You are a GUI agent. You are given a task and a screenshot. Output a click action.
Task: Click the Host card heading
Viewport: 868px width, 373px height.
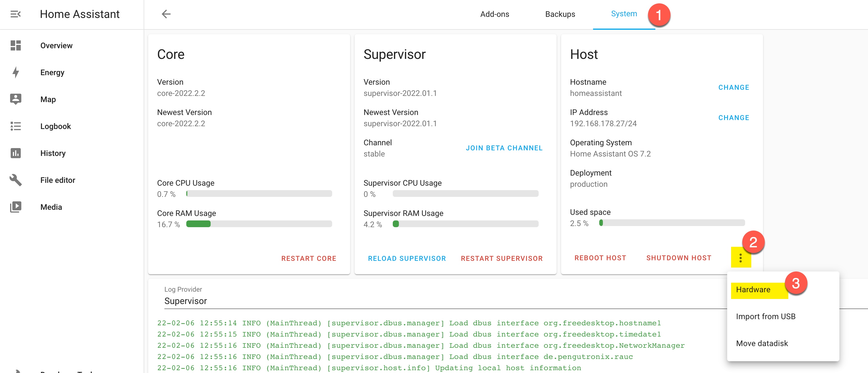(584, 55)
